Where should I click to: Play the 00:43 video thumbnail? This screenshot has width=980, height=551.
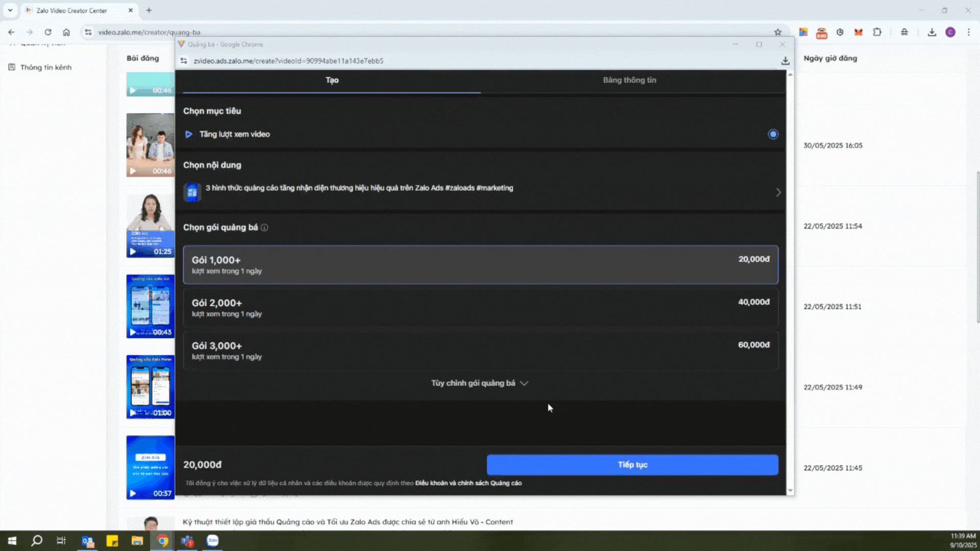(x=151, y=306)
